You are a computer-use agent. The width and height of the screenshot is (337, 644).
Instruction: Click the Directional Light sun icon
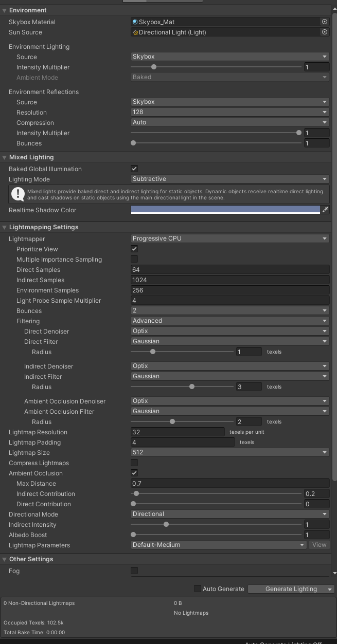(x=135, y=32)
